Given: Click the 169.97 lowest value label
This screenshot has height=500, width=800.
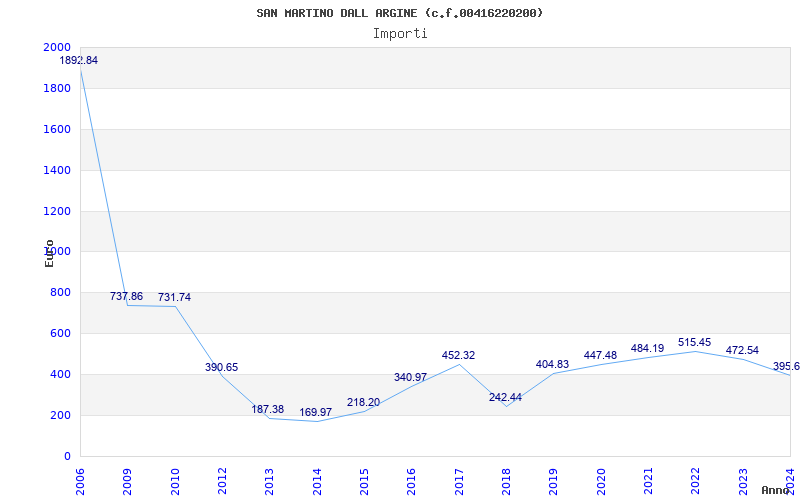Looking at the screenshot, I should pos(316,413).
